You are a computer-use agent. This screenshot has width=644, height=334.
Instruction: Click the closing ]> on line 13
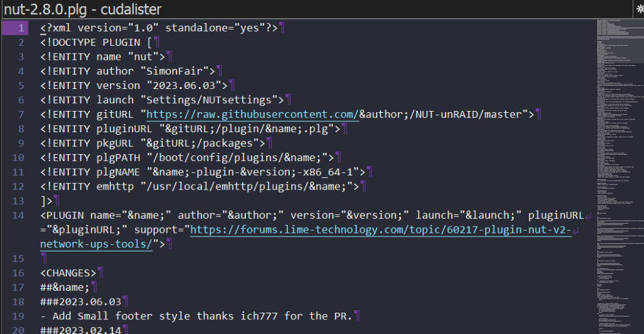[46, 201]
